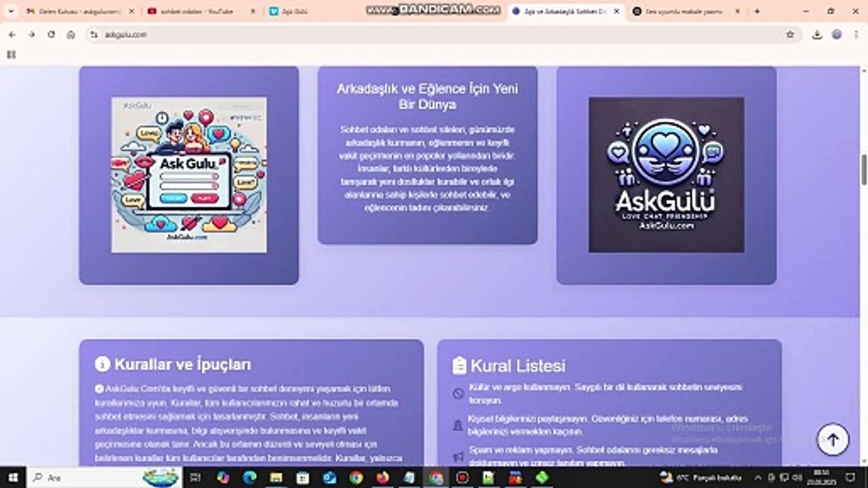Click the Kural Listesi heading
The width and height of the screenshot is (868, 488).
tap(518, 366)
